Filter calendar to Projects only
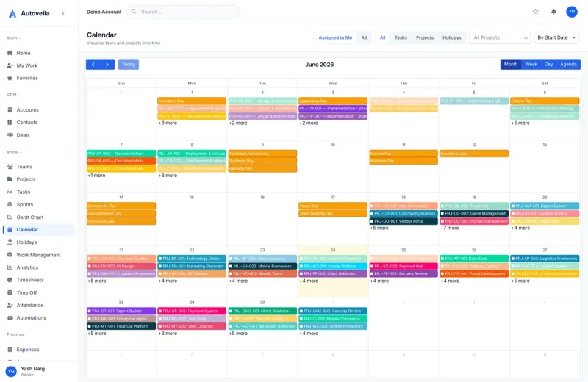The image size is (588, 382). (x=425, y=38)
